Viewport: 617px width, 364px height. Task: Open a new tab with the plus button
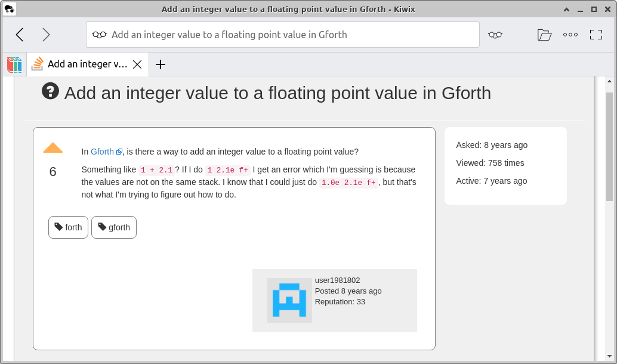[x=160, y=64]
